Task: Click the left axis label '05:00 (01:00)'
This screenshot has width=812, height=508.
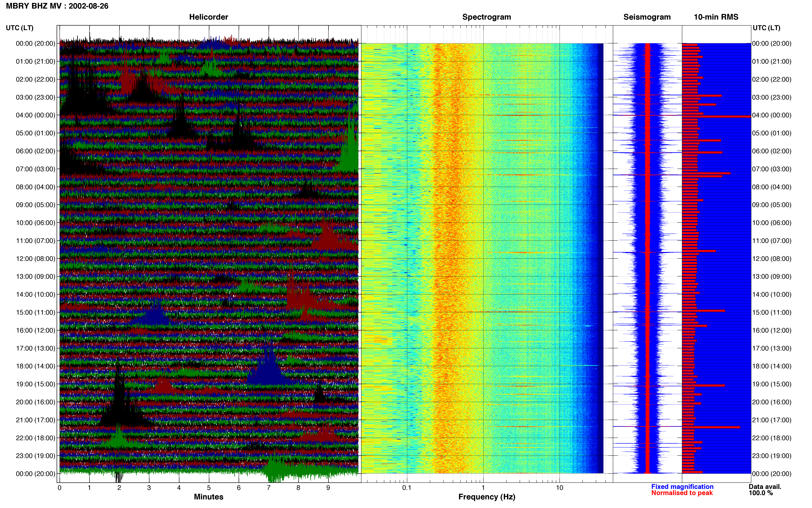Action: pos(36,133)
